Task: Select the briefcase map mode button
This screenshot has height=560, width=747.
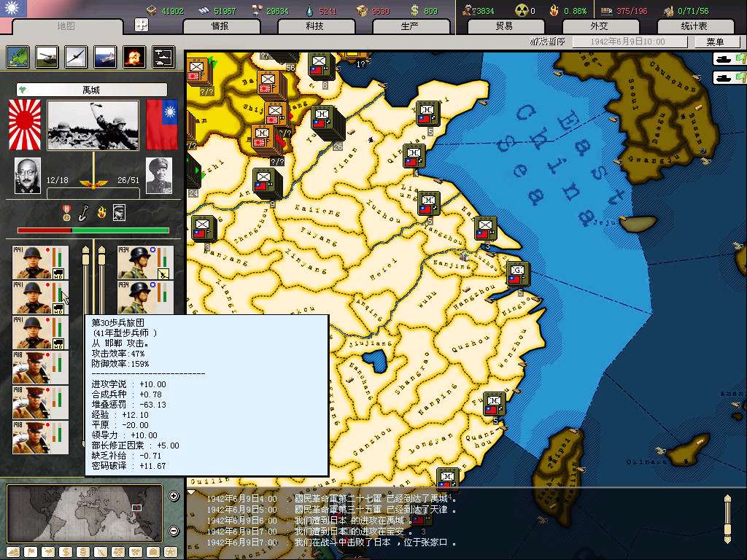Action: (153, 553)
